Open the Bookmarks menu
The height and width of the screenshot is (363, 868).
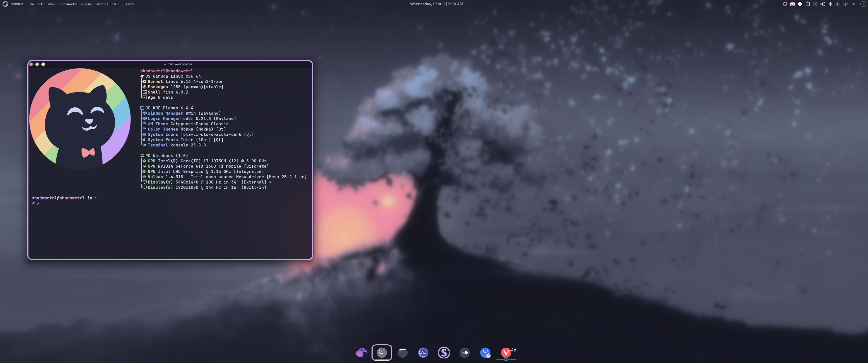tap(68, 4)
